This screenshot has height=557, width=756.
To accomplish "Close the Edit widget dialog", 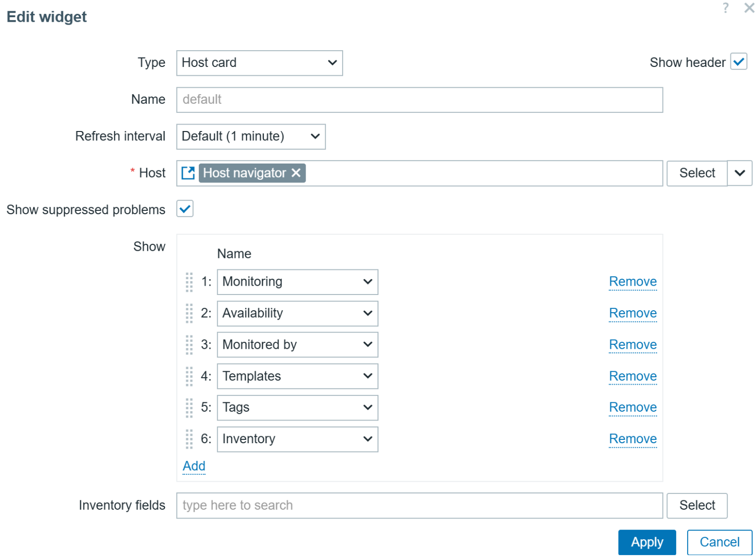I will click(x=749, y=8).
